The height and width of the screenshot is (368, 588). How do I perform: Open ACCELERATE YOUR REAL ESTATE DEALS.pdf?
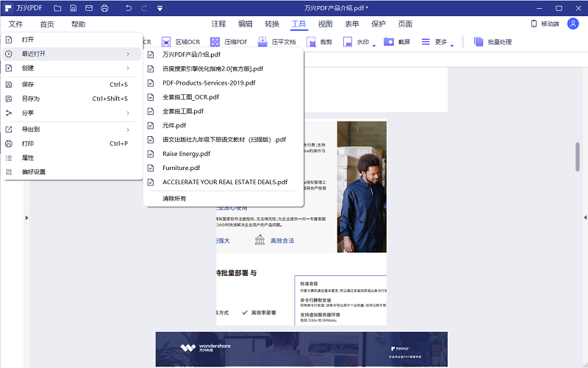[223, 182]
